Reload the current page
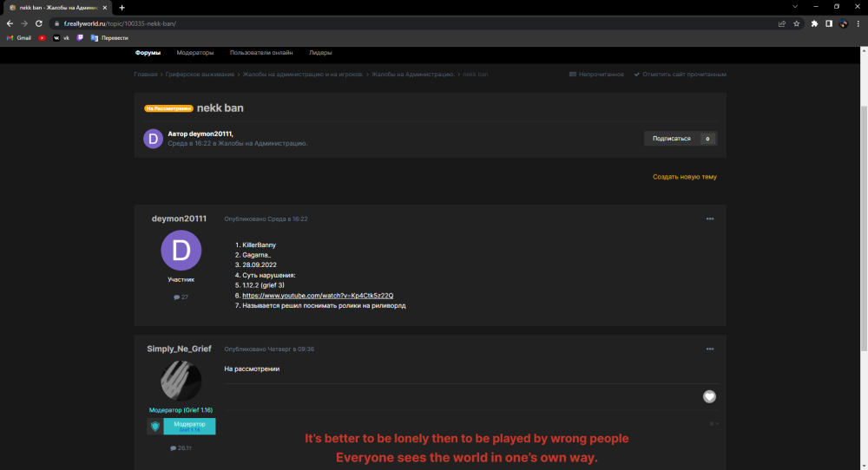Screen dimensions: 868x470 (39, 23)
